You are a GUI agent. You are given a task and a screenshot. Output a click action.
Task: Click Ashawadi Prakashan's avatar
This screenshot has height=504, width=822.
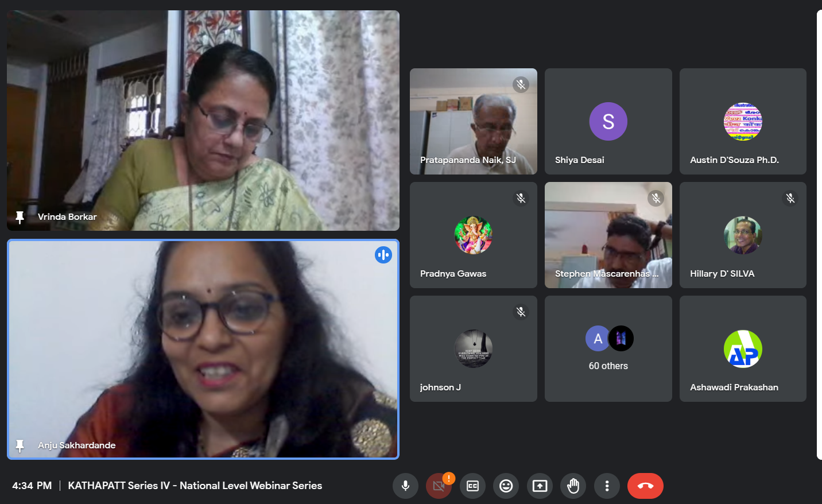pos(743,349)
